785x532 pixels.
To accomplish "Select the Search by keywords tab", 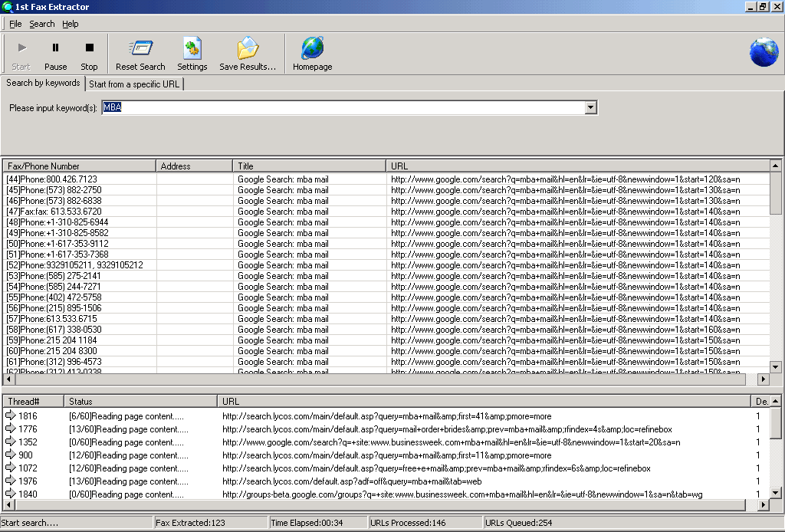I will tap(43, 83).
